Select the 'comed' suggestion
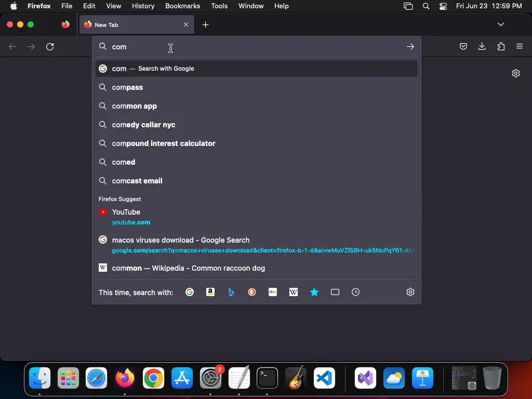The image size is (532, 399). point(257,162)
